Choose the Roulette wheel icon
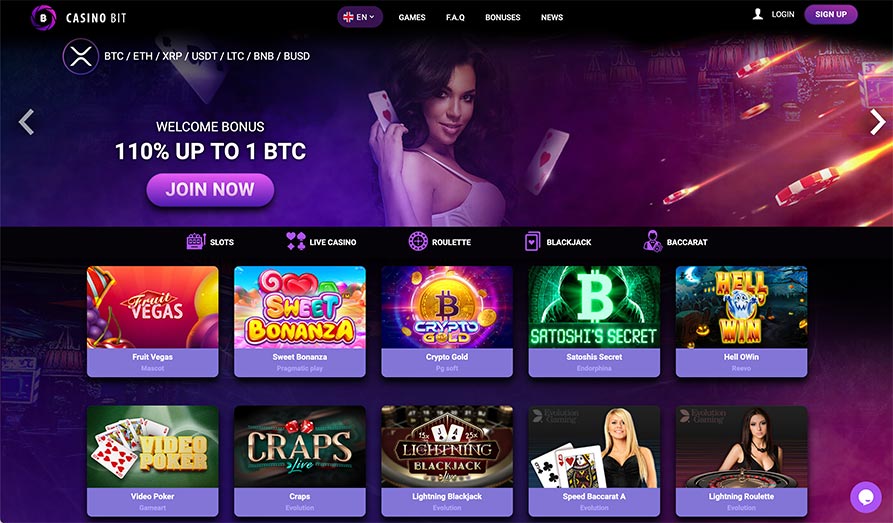The width and height of the screenshot is (893, 523). point(418,242)
